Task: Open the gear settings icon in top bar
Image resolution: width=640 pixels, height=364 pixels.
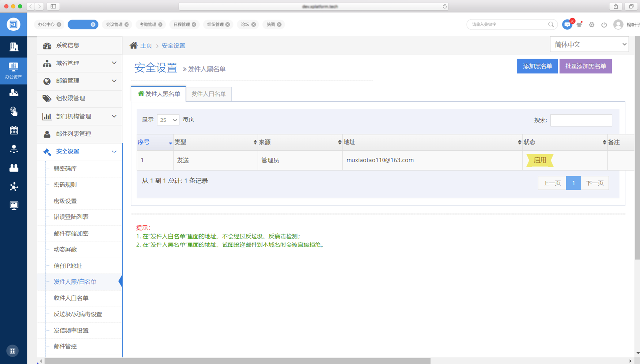Action: [x=592, y=25]
